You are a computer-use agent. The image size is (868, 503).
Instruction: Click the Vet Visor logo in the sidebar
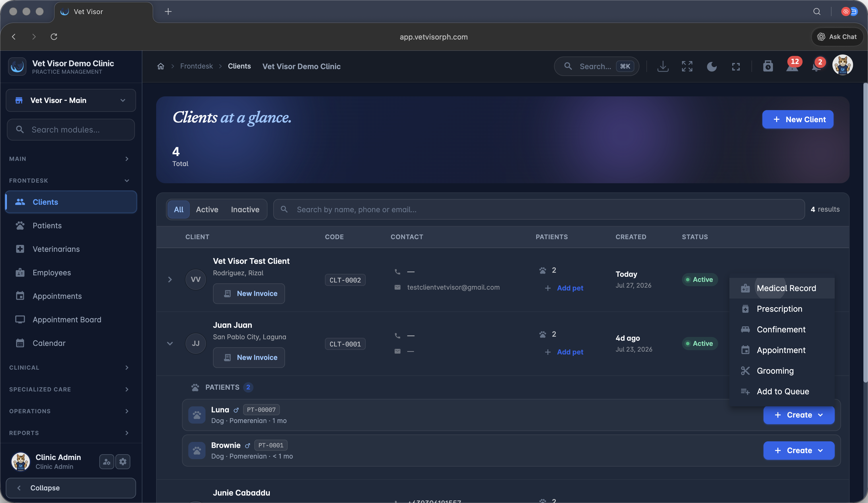click(17, 67)
